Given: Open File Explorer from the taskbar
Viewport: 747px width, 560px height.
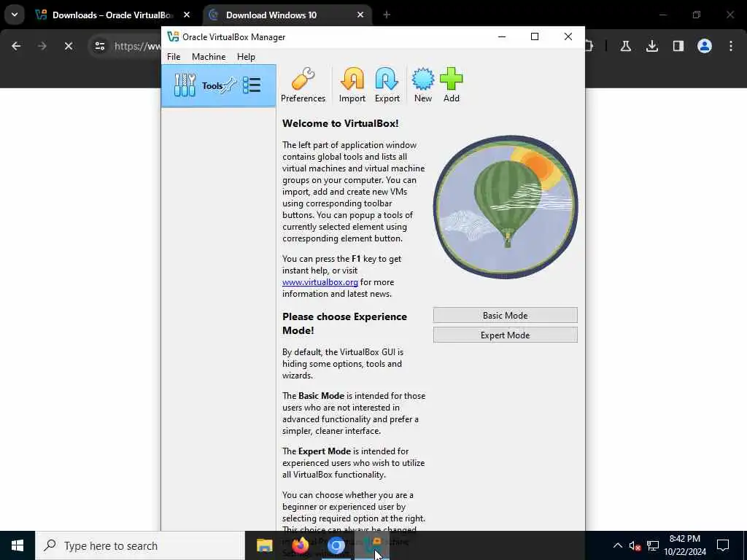Looking at the screenshot, I should point(264,545).
